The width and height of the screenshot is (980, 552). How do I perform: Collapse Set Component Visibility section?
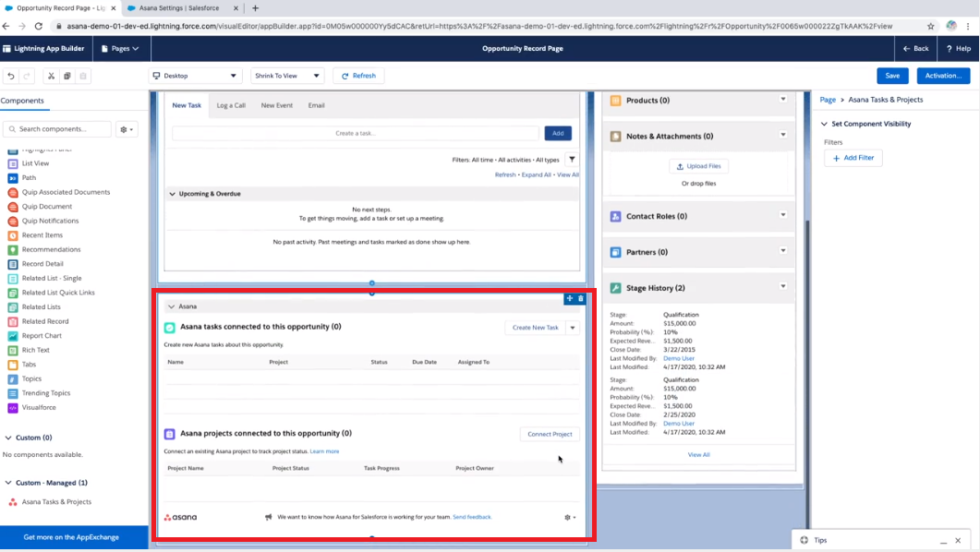[x=824, y=125]
